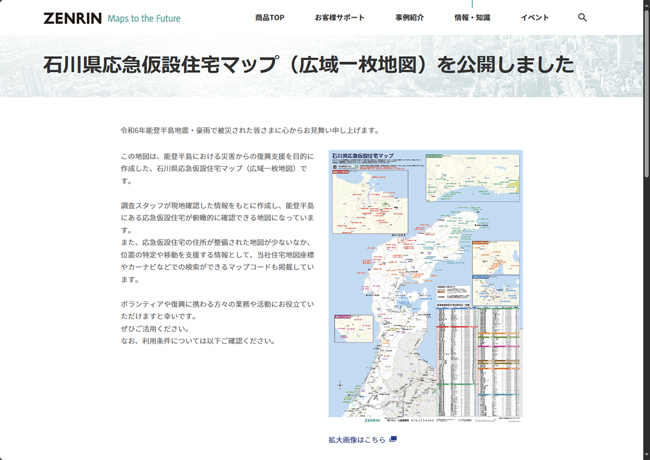Click the text なお、利用条件については以下ご確認ください

pyautogui.click(x=198, y=341)
